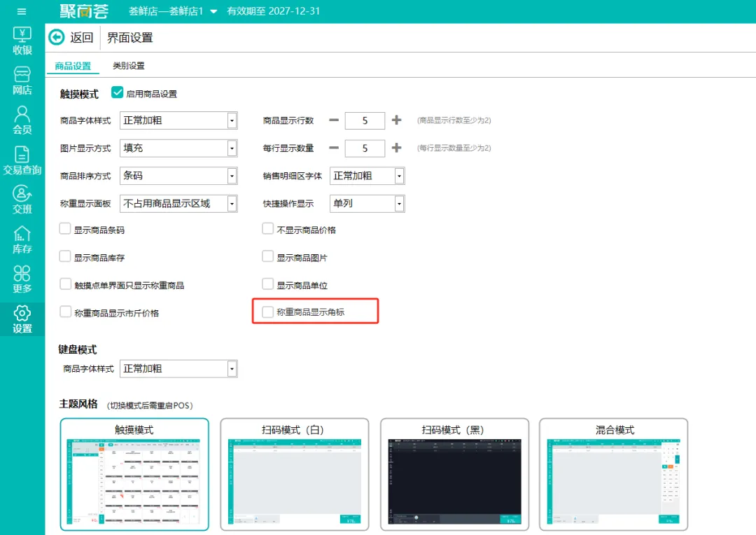Expand the 商品排序方式 dropdown
Screen dimensions: 756x535
[x=178, y=176]
